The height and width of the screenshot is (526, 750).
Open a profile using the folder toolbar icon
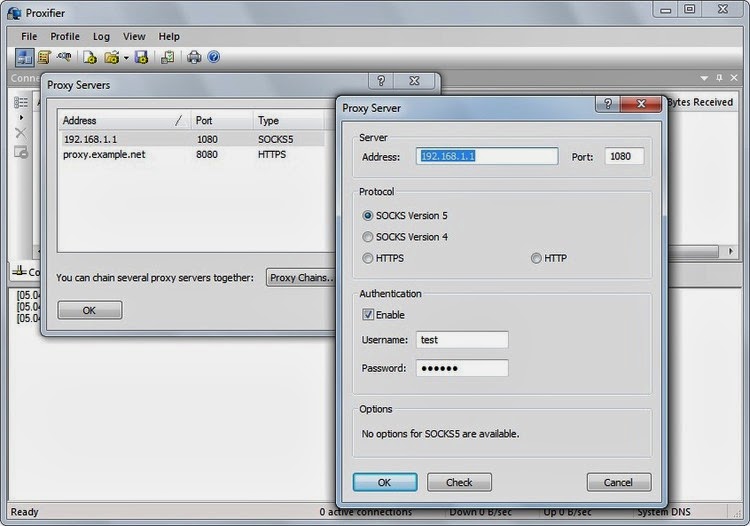click(x=111, y=57)
